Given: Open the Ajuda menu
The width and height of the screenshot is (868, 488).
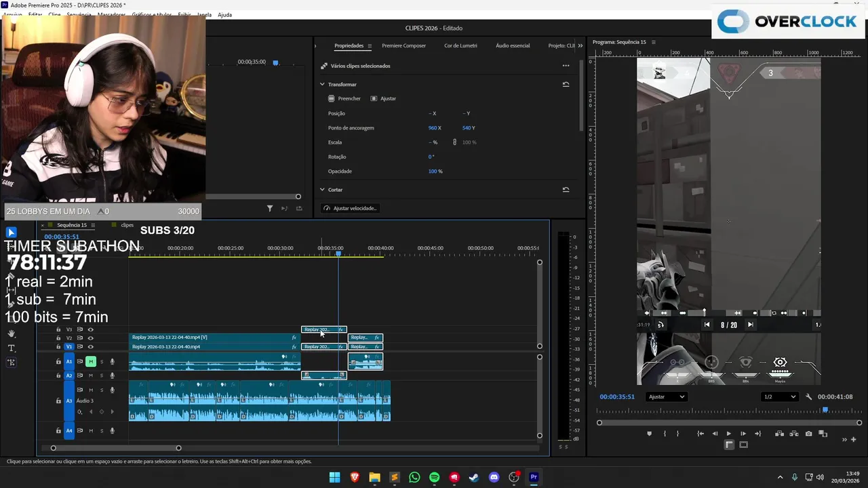Looking at the screenshot, I should pyautogui.click(x=224, y=15).
